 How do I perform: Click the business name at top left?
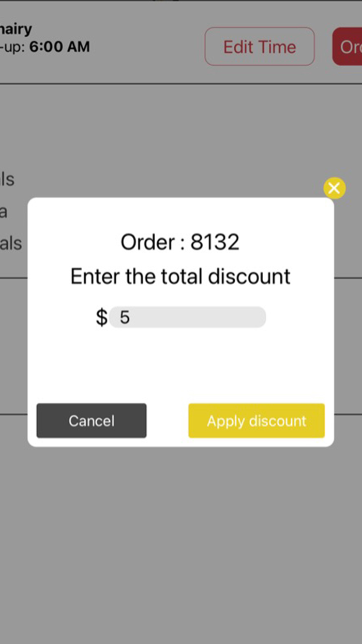[x=16, y=28]
